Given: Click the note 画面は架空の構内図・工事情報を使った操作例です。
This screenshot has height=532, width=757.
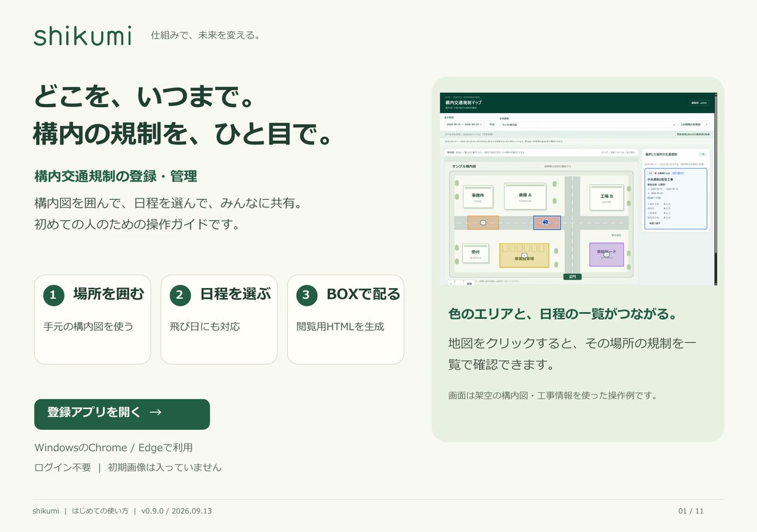Looking at the screenshot, I should (553, 396).
